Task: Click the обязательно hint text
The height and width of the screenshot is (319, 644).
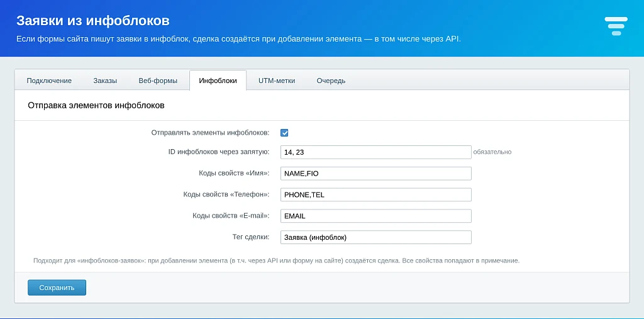Action: (492, 152)
